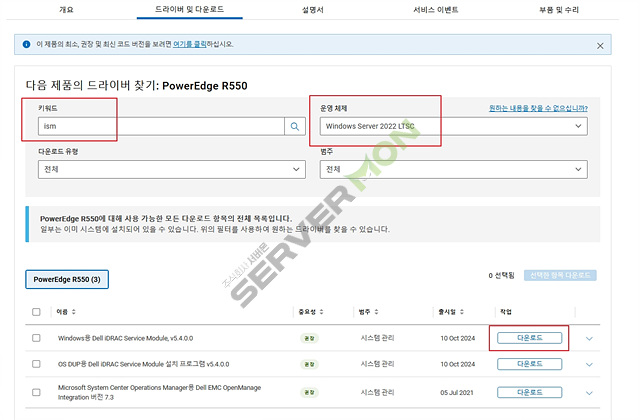
Task: Focus the 키워드 input containing ism
Action: (x=161, y=127)
